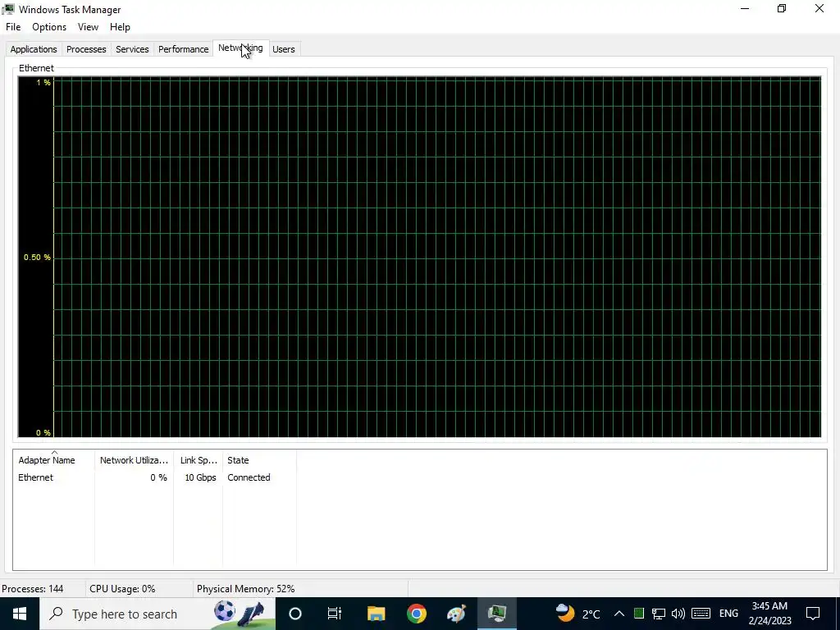The height and width of the screenshot is (630, 840).
Task: Switch to the Services tab
Action: pos(132,49)
